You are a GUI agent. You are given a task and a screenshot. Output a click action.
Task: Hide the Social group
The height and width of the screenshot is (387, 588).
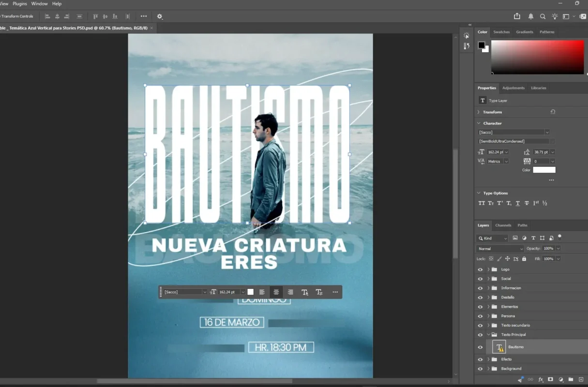(x=480, y=279)
